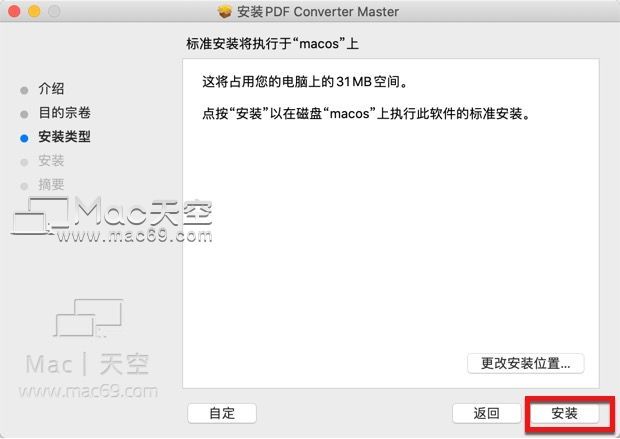Open 自定 (Customize) install options
Screen dimensions: 620x439
pos(222,413)
